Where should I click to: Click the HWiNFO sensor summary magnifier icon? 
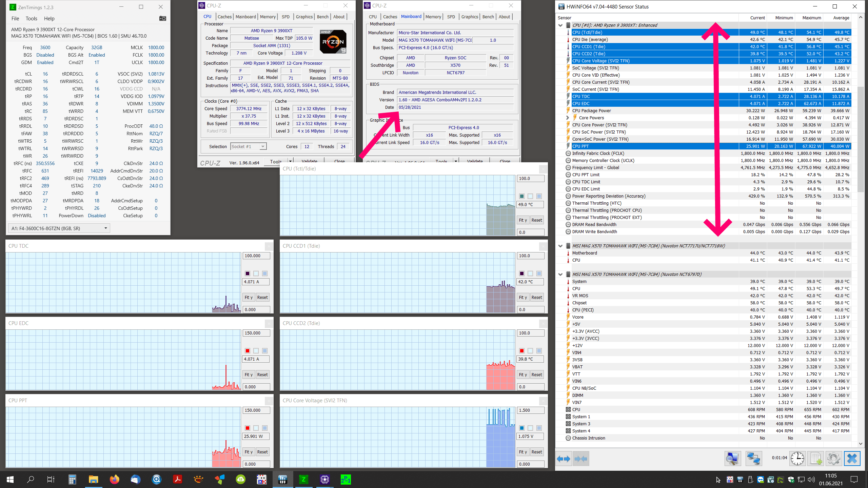point(732,459)
